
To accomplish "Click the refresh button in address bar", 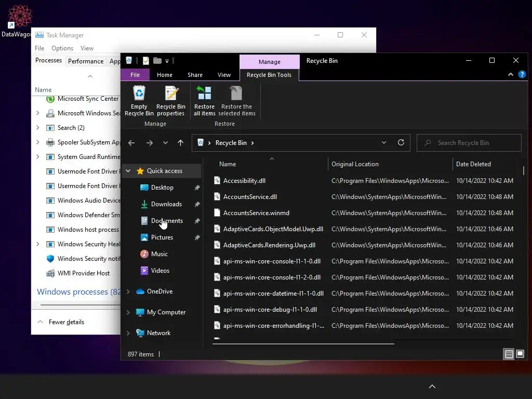I will coord(401,142).
